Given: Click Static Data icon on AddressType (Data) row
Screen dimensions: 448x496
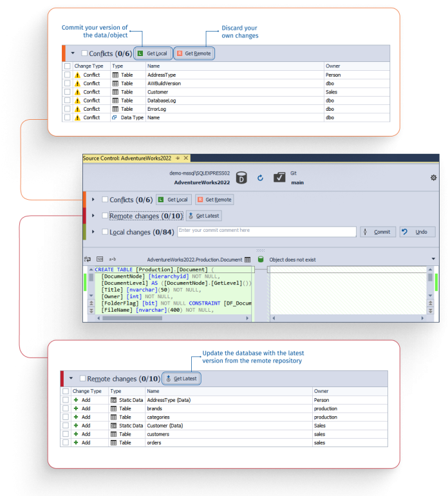Looking at the screenshot, I should point(113,400).
